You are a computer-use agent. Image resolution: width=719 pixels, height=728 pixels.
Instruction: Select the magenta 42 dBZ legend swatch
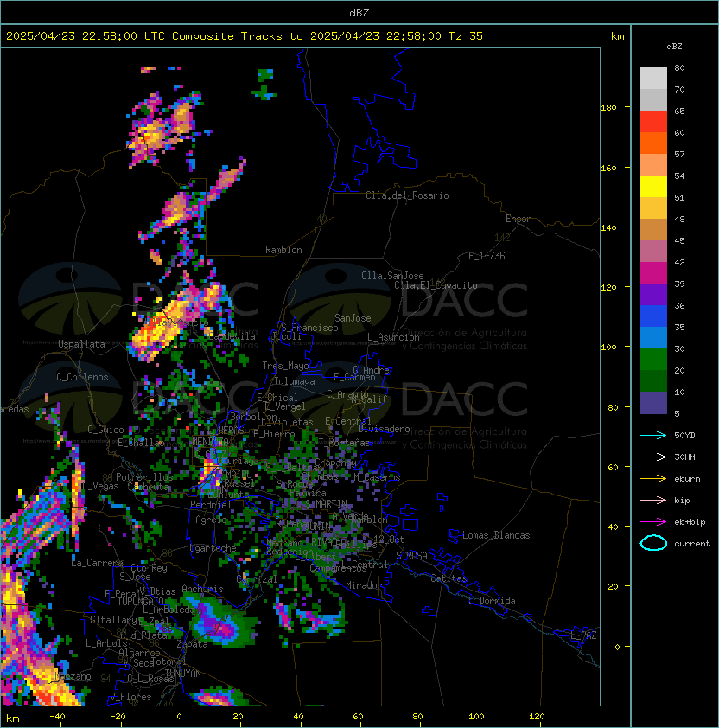pos(653,272)
